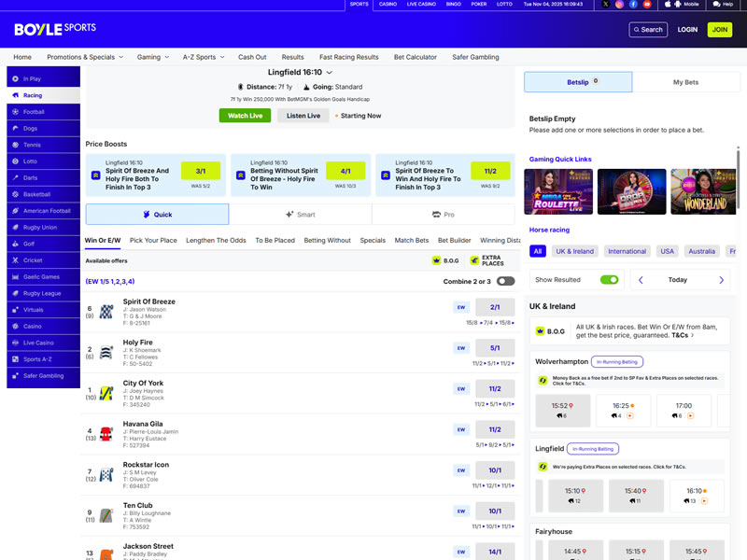The width and height of the screenshot is (747, 560).
Task: Expand the Lingfield 16:10 race dropdown
Action: tap(330, 72)
